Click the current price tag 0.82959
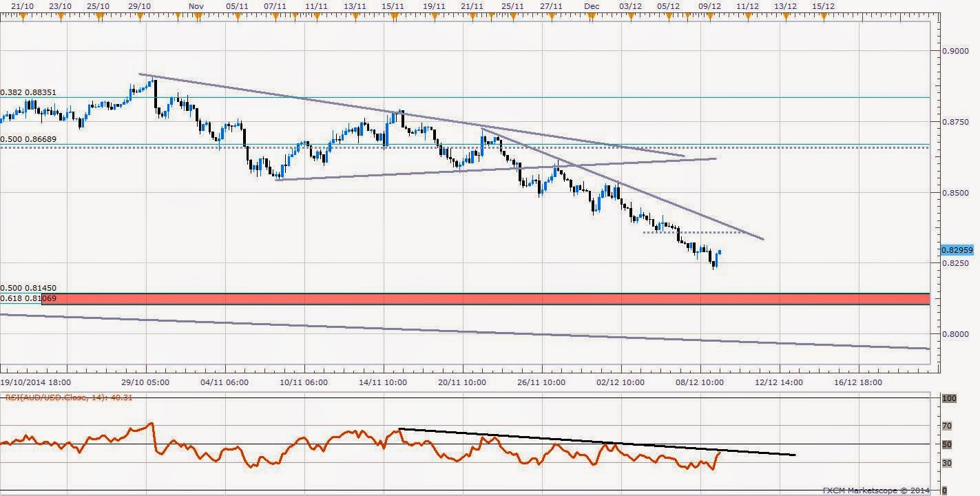The height and width of the screenshot is (496, 980). pyautogui.click(x=954, y=250)
